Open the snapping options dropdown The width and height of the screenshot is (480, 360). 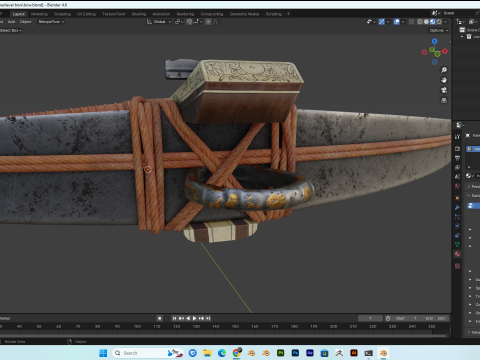tap(197, 22)
